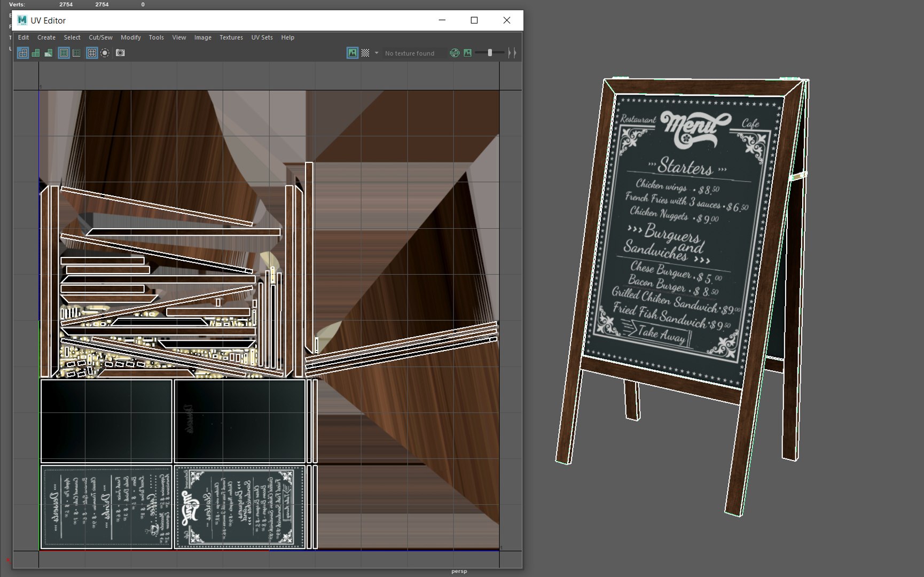Take a UV snapshot with camera icon
Image resolution: width=924 pixels, height=577 pixels.
pyautogui.click(x=120, y=53)
